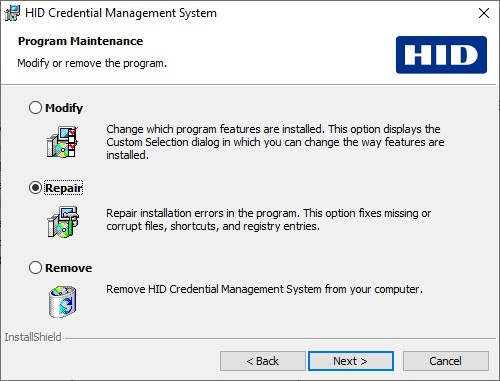Click the installer icon in title bar
The height and width of the screenshot is (381, 500).
tap(12, 13)
